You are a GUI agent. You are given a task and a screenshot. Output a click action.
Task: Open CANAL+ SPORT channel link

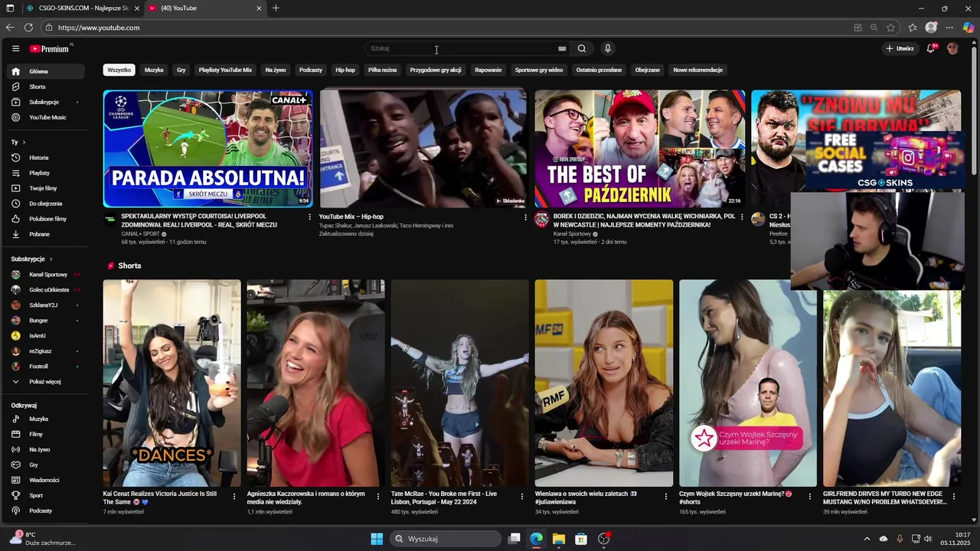[140, 233]
